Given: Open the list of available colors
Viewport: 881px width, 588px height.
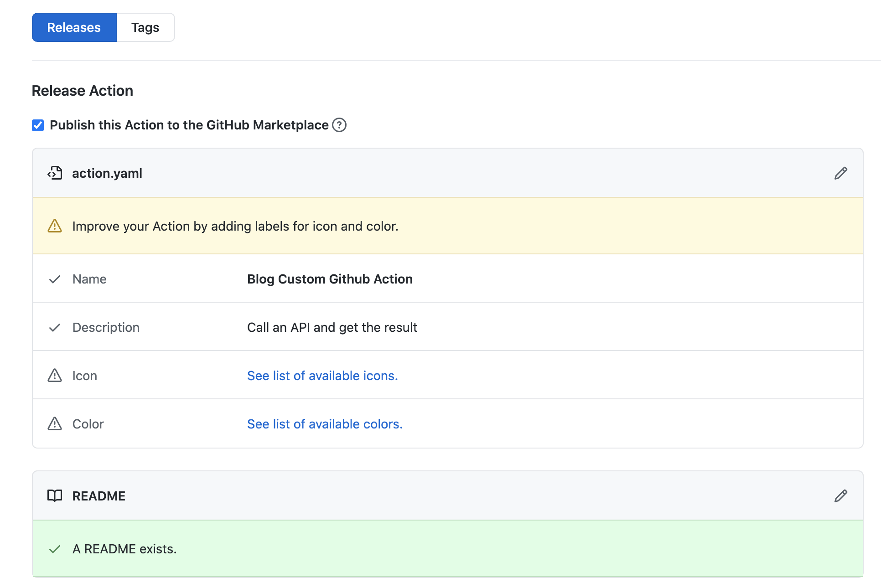Looking at the screenshot, I should 324,423.
